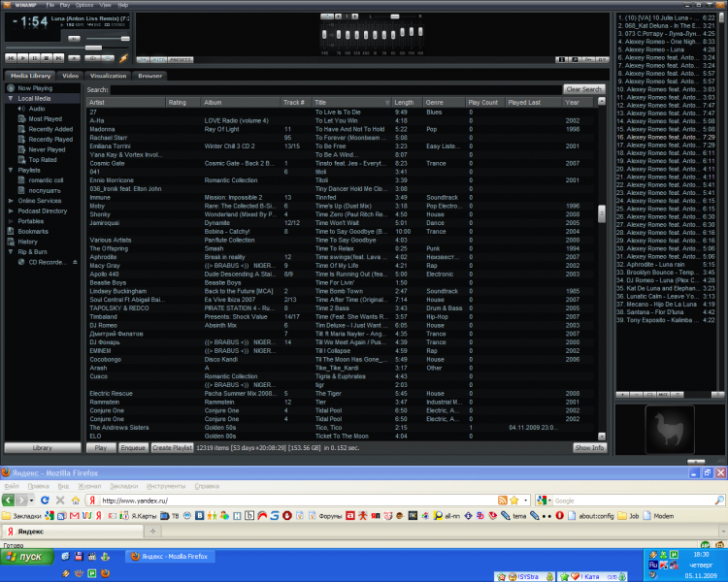Click the Next track button in Winamp

pos(58,58)
